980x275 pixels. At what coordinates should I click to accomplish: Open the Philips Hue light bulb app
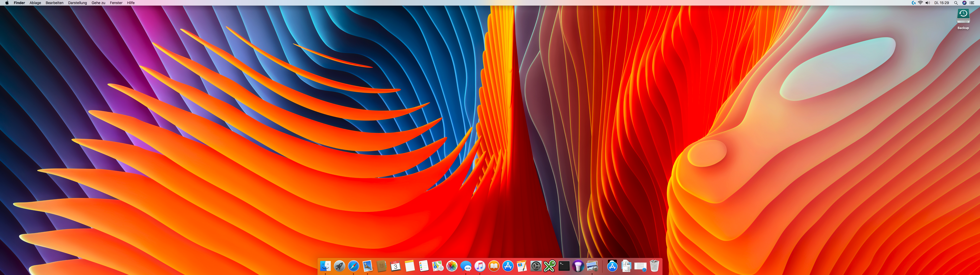pos(578,266)
